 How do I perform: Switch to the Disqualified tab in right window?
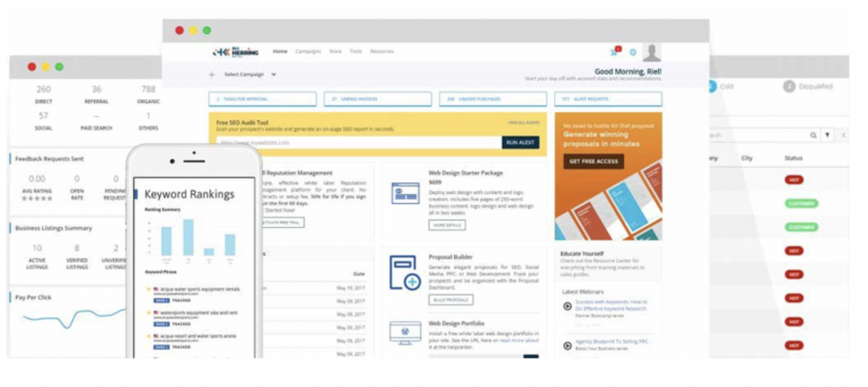tap(815, 87)
